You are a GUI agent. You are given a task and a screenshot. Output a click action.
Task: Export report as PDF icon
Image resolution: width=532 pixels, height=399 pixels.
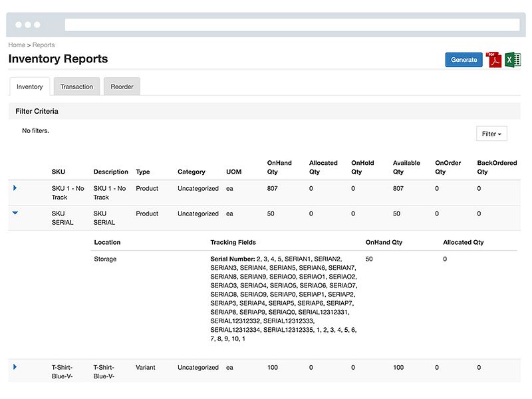(493, 60)
